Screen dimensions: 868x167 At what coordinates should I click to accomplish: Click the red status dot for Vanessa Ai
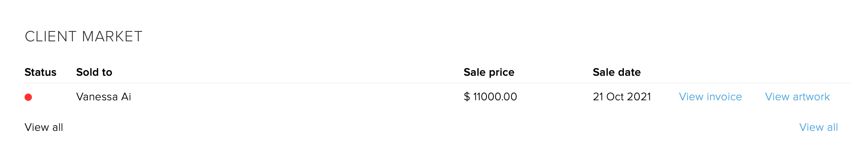[x=28, y=97]
